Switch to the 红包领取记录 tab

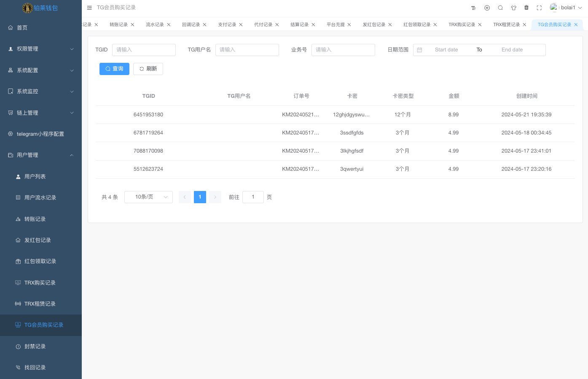tap(416, 25)
